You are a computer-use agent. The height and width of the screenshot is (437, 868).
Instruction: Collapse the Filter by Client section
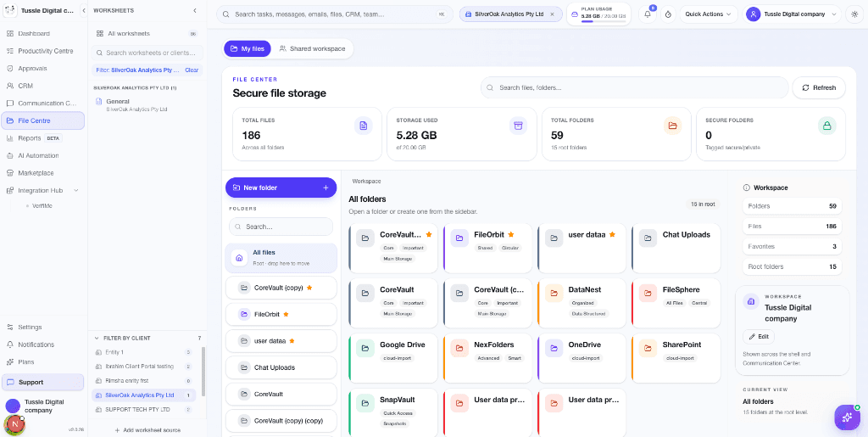(x=98, y=338)
